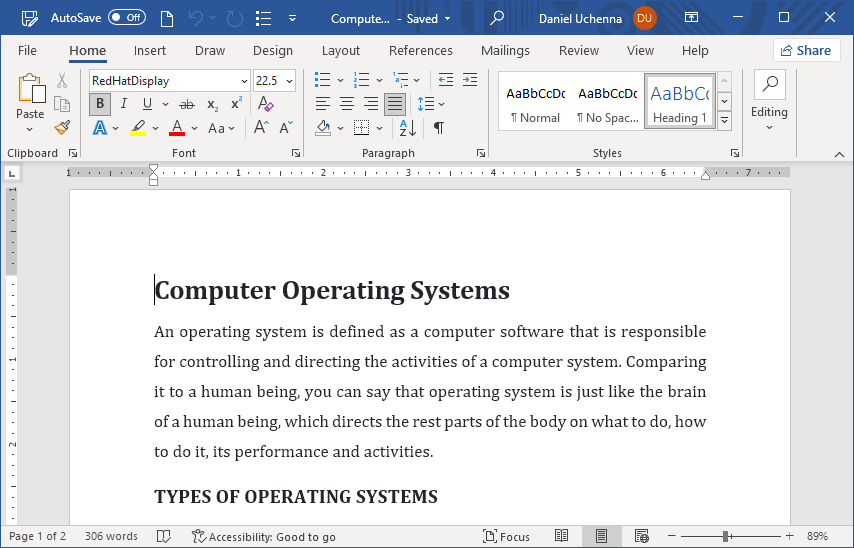Toggle Italic formatting
Image resolution: width=854 pixels, height=548 pixels.
click(x=124, y=104)
